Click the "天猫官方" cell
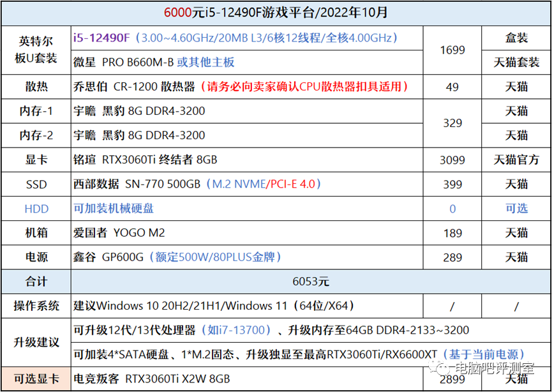 [516, 160]
